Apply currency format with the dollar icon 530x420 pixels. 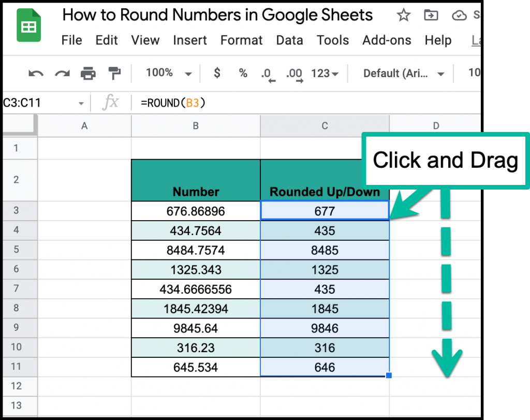coord(217,73)
